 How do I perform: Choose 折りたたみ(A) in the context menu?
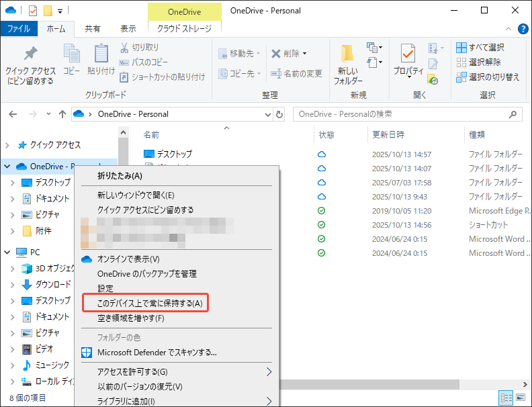177,176
